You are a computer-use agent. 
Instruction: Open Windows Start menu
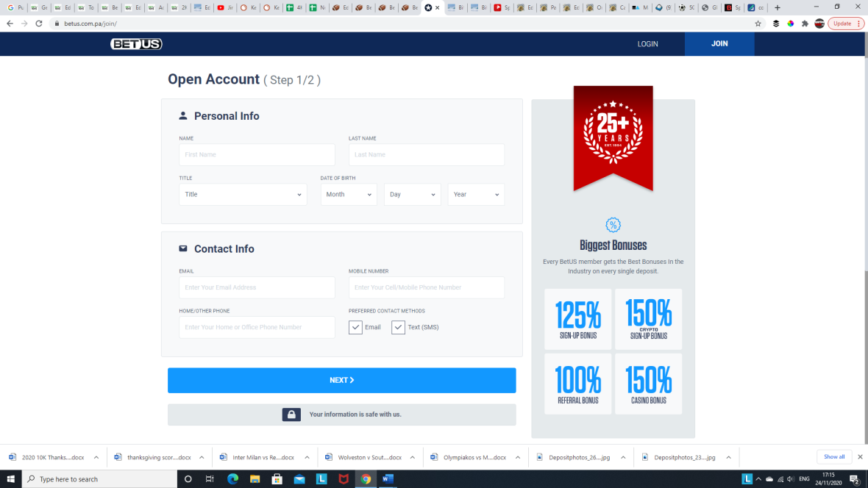point(10,479)
